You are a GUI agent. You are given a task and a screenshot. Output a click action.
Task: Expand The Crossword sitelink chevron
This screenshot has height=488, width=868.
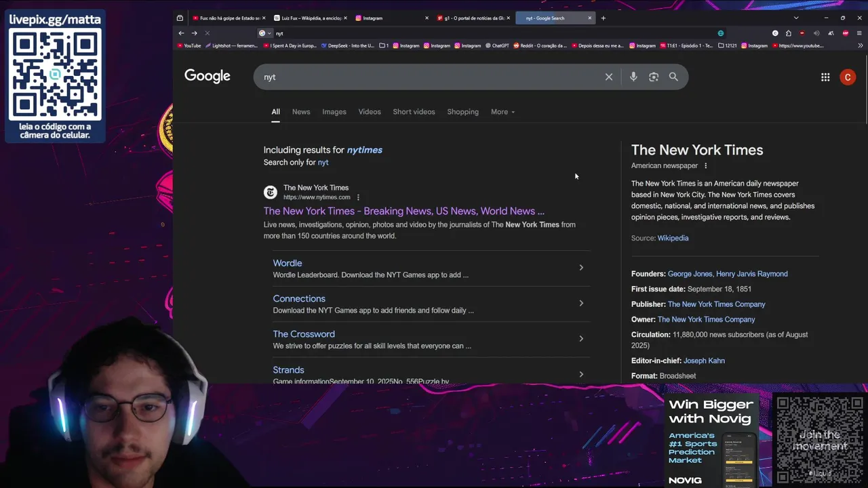pyautogui.click(x=581, y=339)
